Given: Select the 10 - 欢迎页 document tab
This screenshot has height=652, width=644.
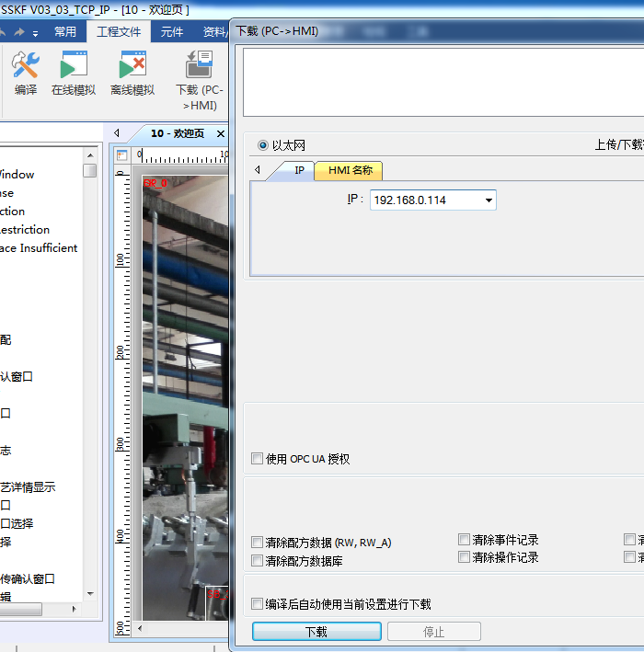Looking at the screenshot, I should point(178,133).
